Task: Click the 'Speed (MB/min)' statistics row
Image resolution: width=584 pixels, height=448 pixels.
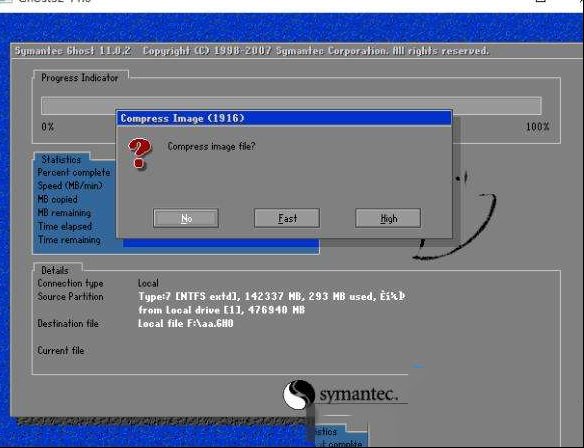Action: 70,185
